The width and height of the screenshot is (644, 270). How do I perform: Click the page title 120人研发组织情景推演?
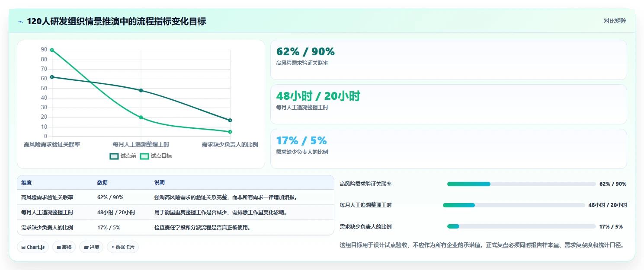click(116, 21)
